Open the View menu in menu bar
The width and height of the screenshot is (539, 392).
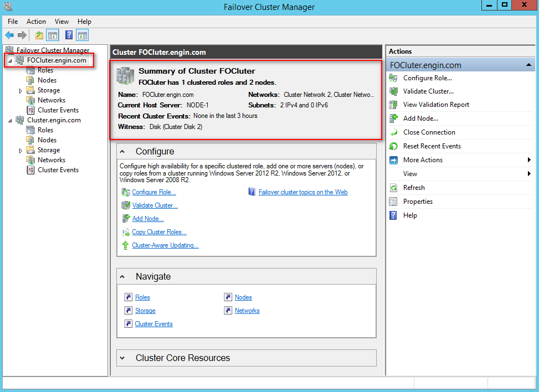(61, 22)
